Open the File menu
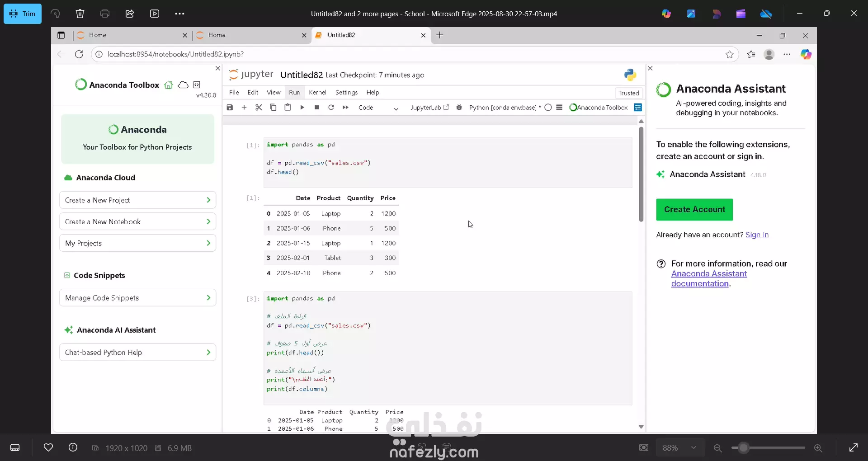Viewport: 868px width, 461px height. coord(234,92)
